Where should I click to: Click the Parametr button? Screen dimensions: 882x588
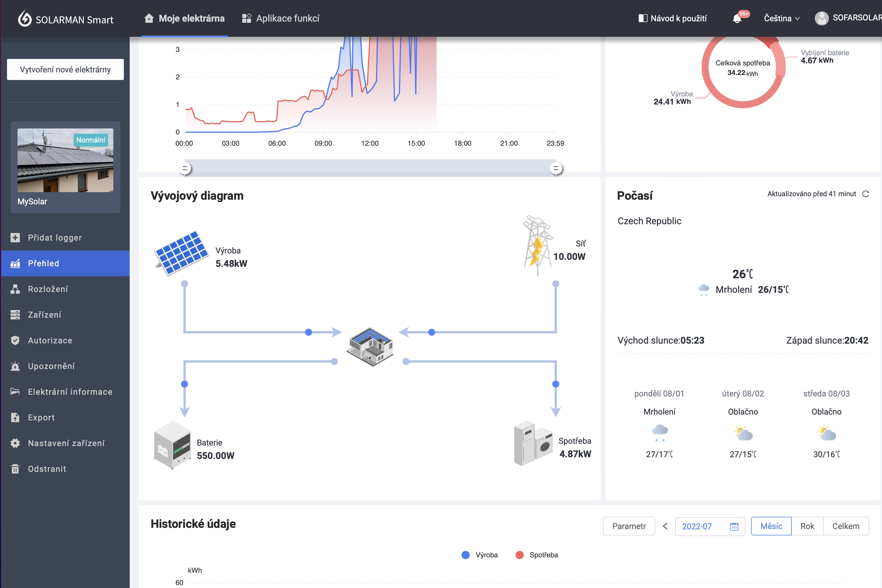tap(629, 526)
